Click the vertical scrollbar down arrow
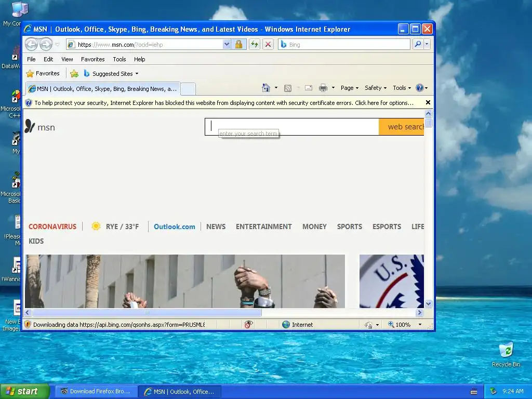The image size is (532, 399). point(428,303)
